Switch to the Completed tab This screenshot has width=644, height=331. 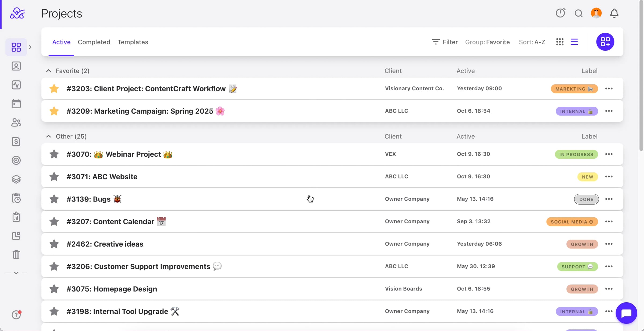pyautogui.click(x=94, y=42)
